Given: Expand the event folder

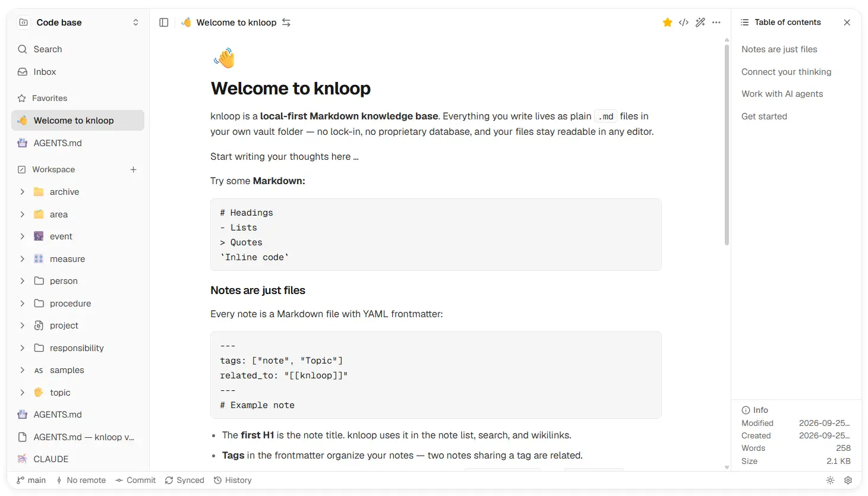Looking at the screenshot, I should tap(23, 236).
